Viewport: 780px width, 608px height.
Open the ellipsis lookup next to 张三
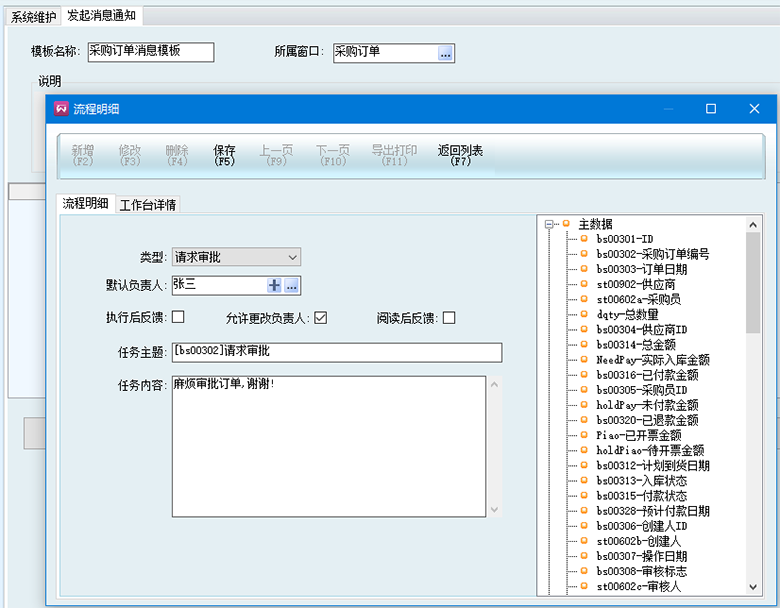291,286
